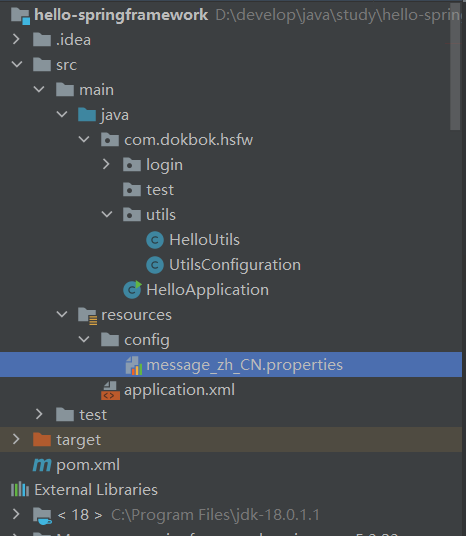This screenshot has width=466, height=536.
Task: Click the application.xml file icon
Action: click(110, 390)
